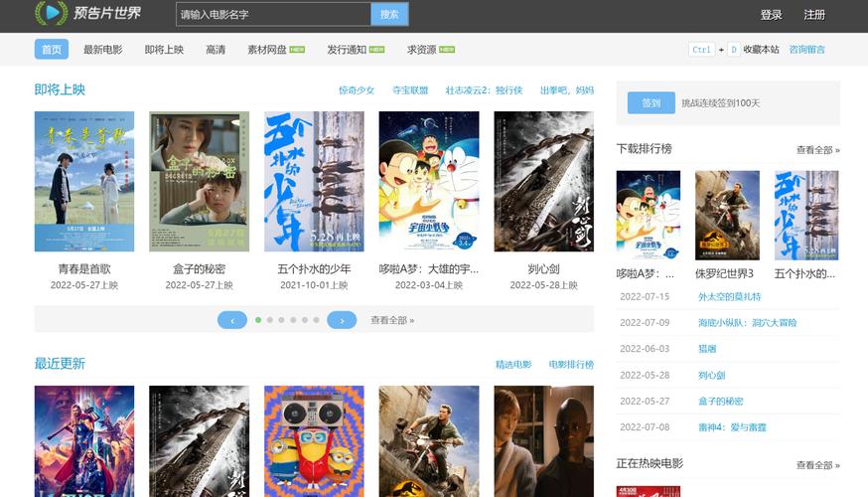
Task: Click the 签到 check-in button
Action: coord(651,102)
